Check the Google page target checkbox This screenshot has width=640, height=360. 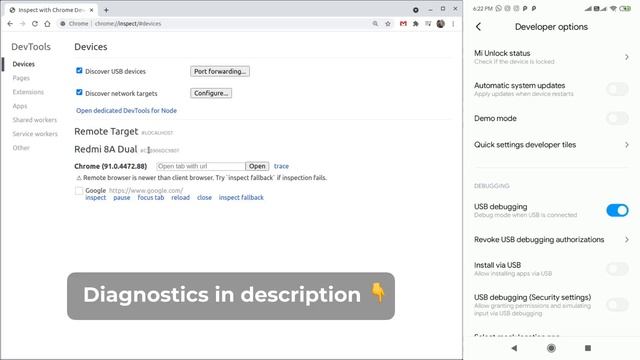pyautogui.click(x=79, y=191)
